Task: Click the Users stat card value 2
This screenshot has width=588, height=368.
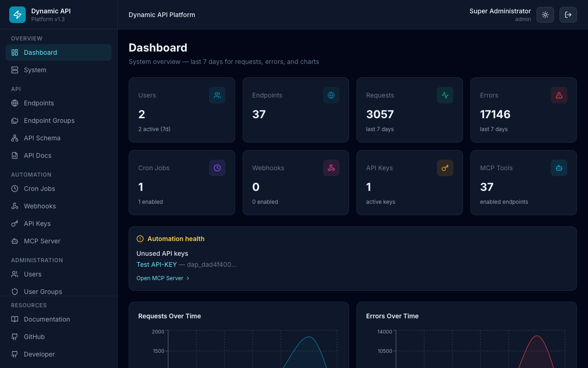Action: click(x=141, y=114)
